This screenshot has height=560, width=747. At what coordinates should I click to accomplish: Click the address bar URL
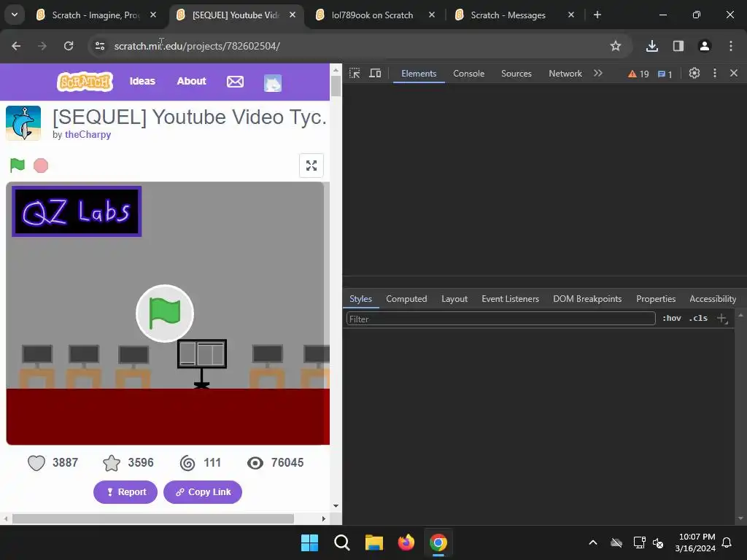(x=197, y=46)
